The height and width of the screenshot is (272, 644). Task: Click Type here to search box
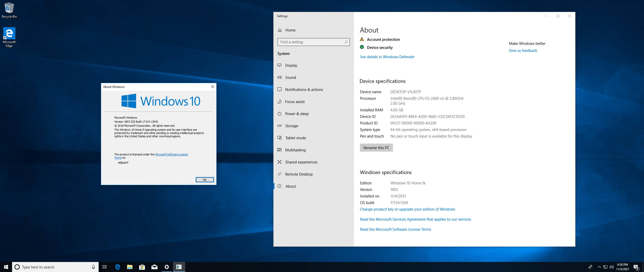click(x=55, y=267)
